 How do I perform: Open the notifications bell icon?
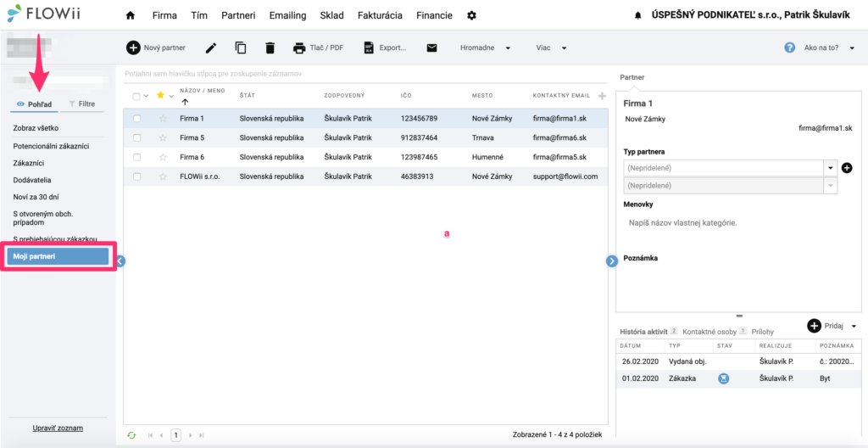(637, 16)
